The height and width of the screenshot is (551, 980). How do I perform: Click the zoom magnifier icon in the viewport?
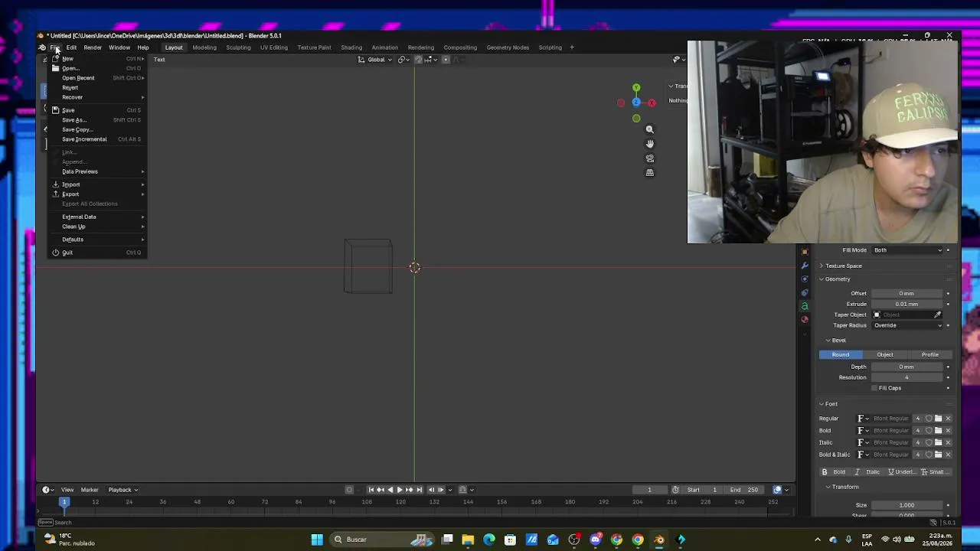[x=650, y=129]
